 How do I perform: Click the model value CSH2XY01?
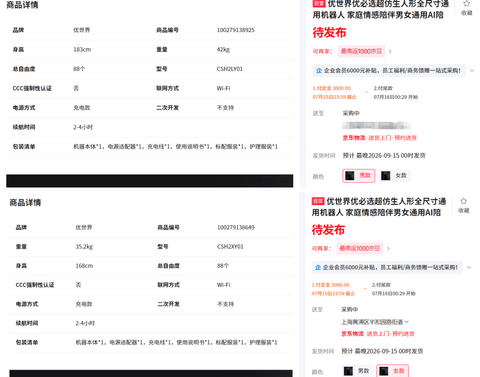[x=230, y=247]
